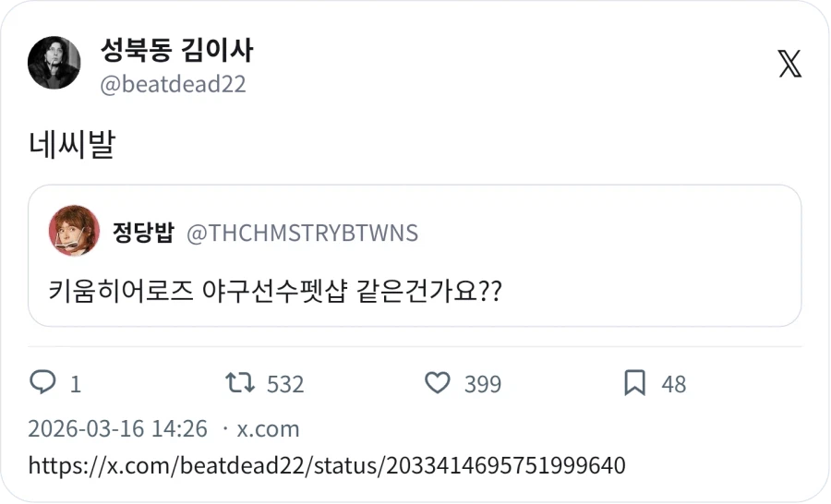Click the bookmark count 48
Viewport: 831px width, 504px height.
coord(674,384)
